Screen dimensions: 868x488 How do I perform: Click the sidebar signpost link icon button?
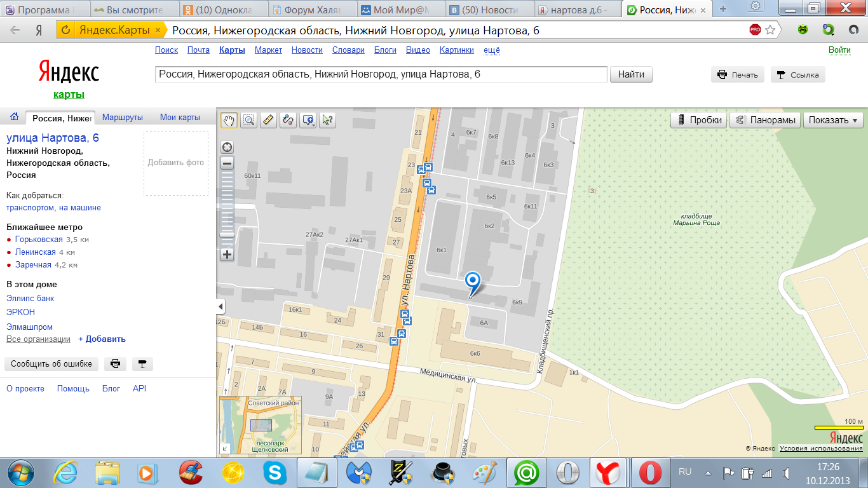click(x=142, y=364)
